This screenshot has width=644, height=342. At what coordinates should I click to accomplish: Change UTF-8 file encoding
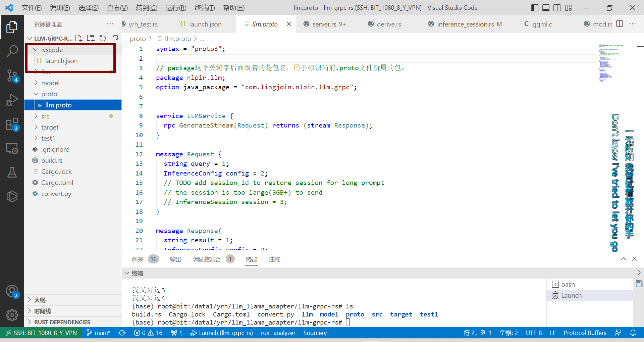tap(534, 333)
